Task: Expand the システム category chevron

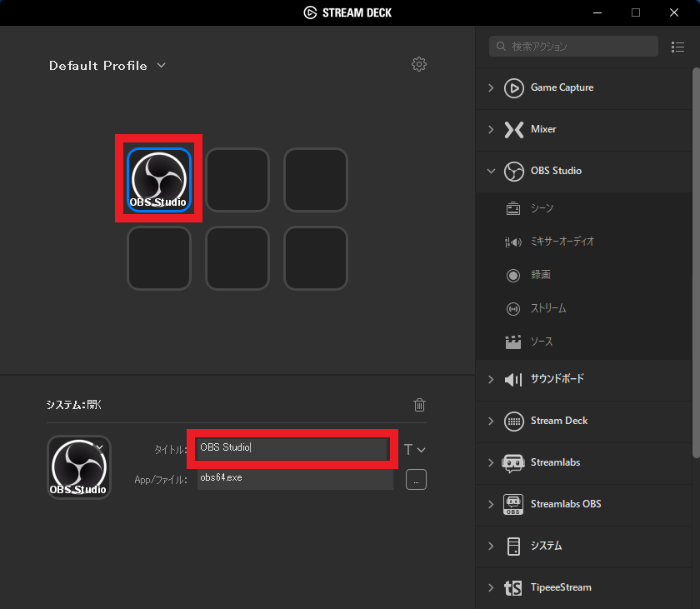Action: tap(491, 546)
